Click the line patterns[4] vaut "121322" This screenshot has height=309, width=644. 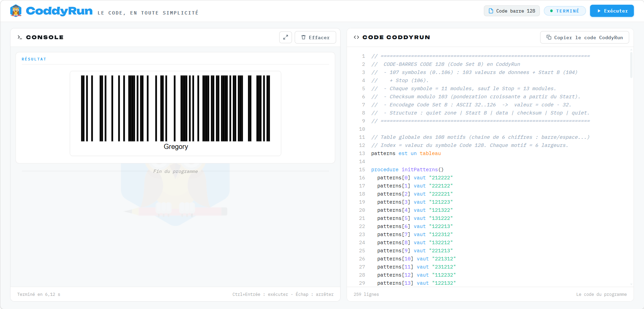[415, 210]
